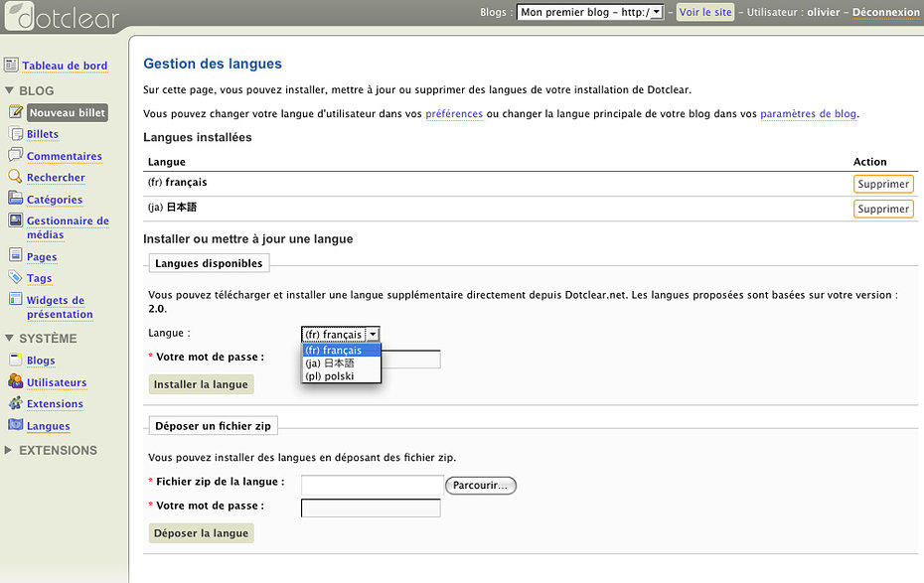Click the Gestionnaire de médias icon
Screen dimensions: 924x583
15,220
